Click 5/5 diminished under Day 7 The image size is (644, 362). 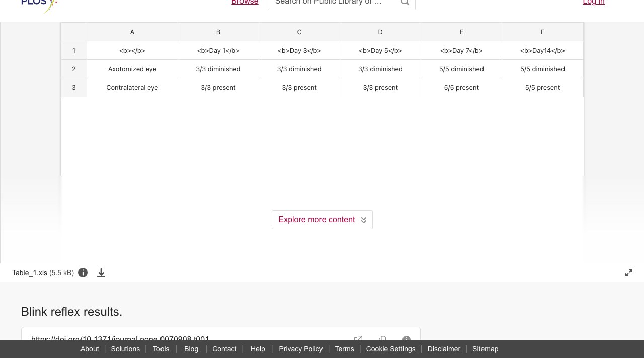coord(461,69)
